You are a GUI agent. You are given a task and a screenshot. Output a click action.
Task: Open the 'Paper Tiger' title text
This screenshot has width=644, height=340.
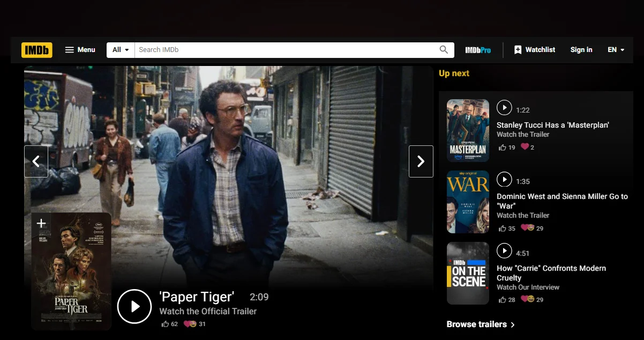click(197, 297)
